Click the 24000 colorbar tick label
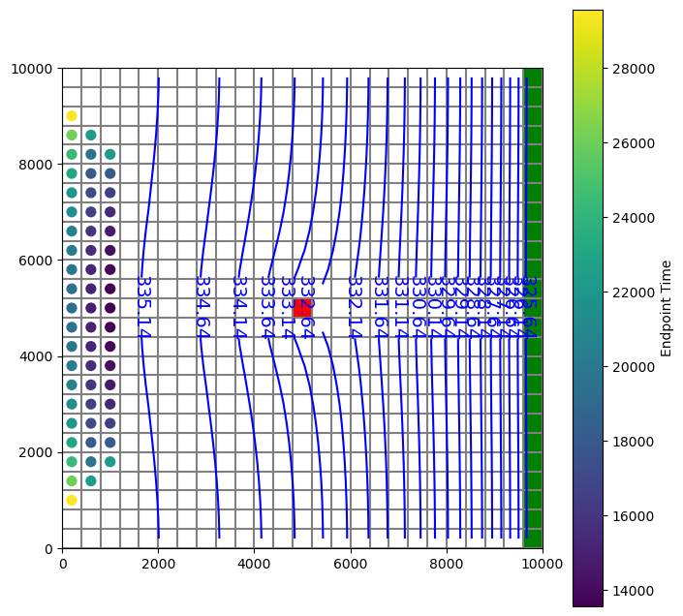 pyautogui.click(x=634, y=218)
